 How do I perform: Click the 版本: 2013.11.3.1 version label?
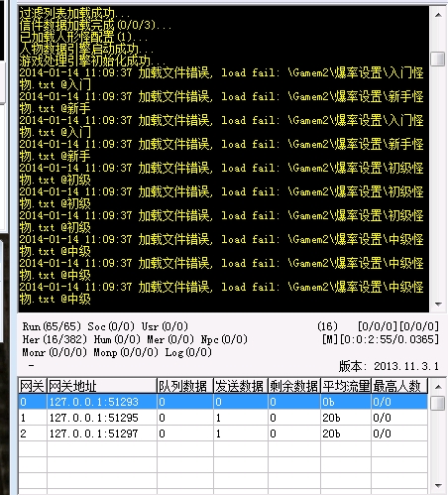tap(389, 366)
